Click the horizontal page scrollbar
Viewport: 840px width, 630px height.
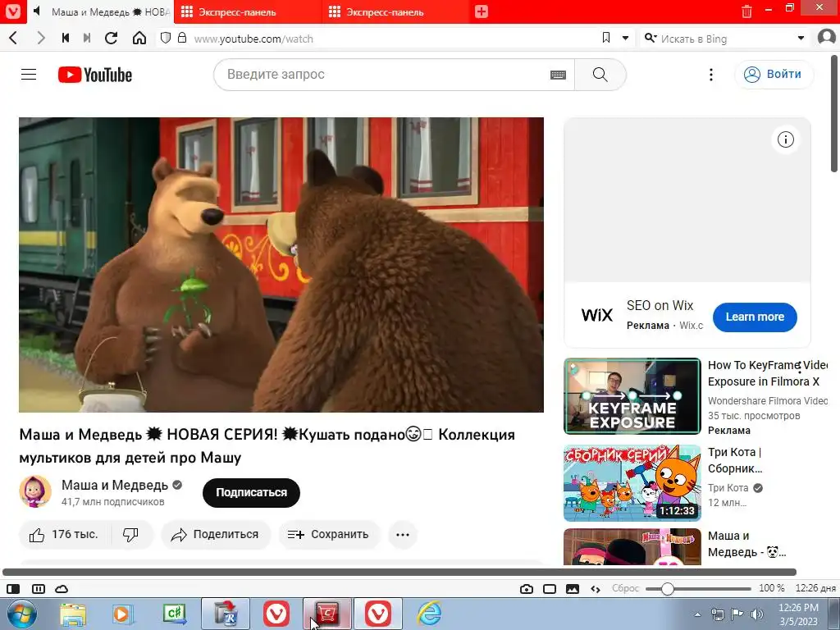399,572
